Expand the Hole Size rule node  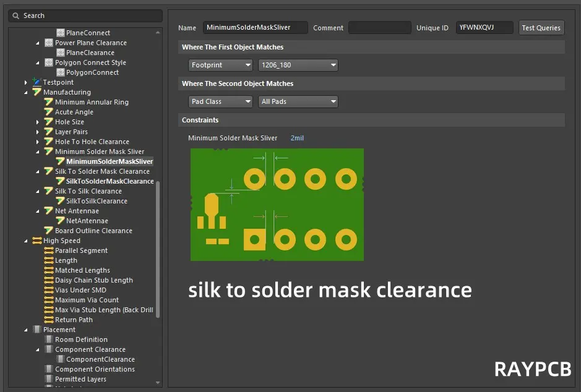[38, 122]
